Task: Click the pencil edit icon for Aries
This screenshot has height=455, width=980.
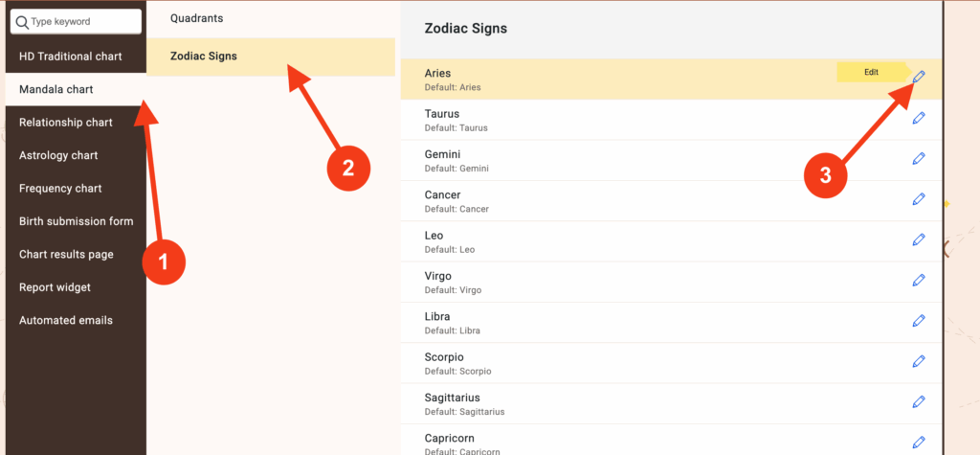Action: pyautogui.click(x=919, y=77)
